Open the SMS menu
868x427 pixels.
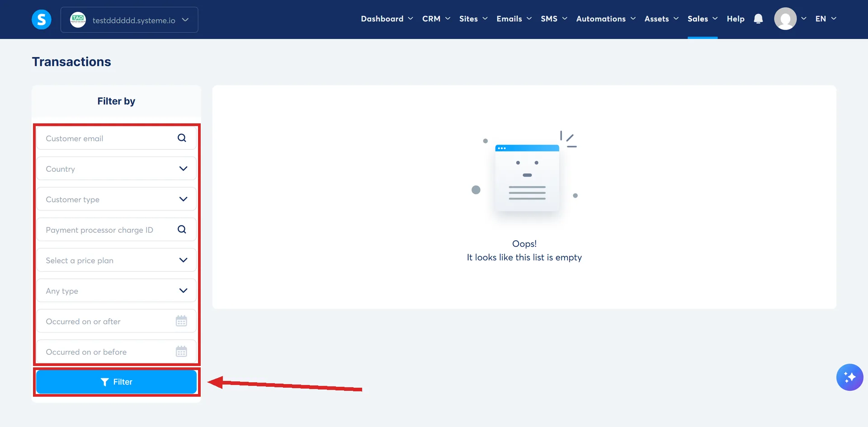554,19
